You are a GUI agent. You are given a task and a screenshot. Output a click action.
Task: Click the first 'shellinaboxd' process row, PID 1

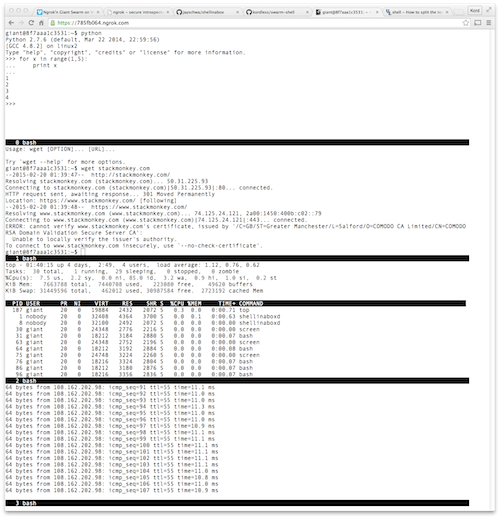[x=149, y=316]
